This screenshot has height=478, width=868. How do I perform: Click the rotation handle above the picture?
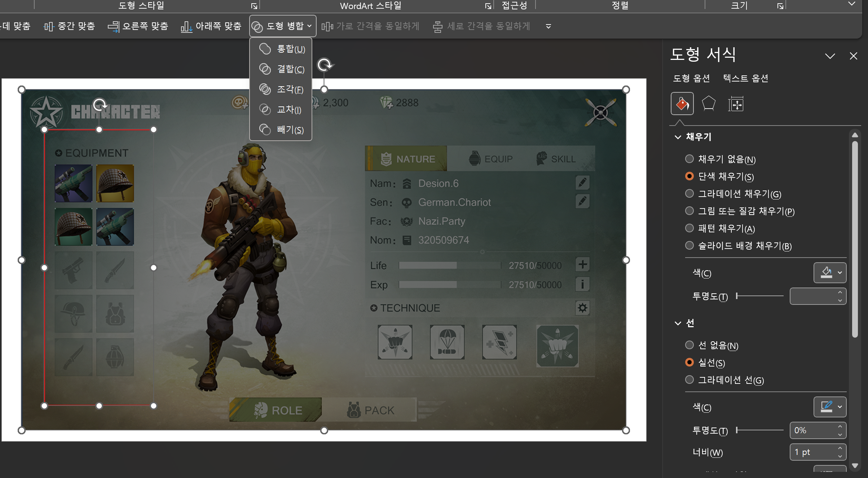(x=325, y=65)
